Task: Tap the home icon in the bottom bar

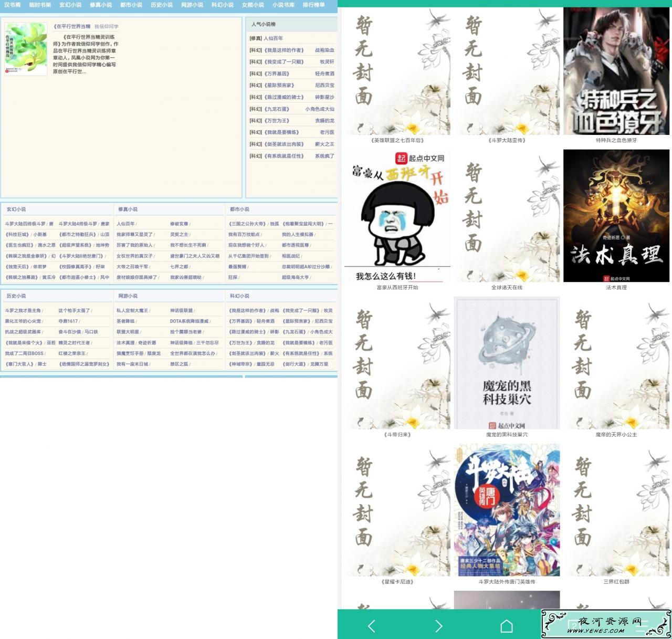Action: [x=507, y=625]
